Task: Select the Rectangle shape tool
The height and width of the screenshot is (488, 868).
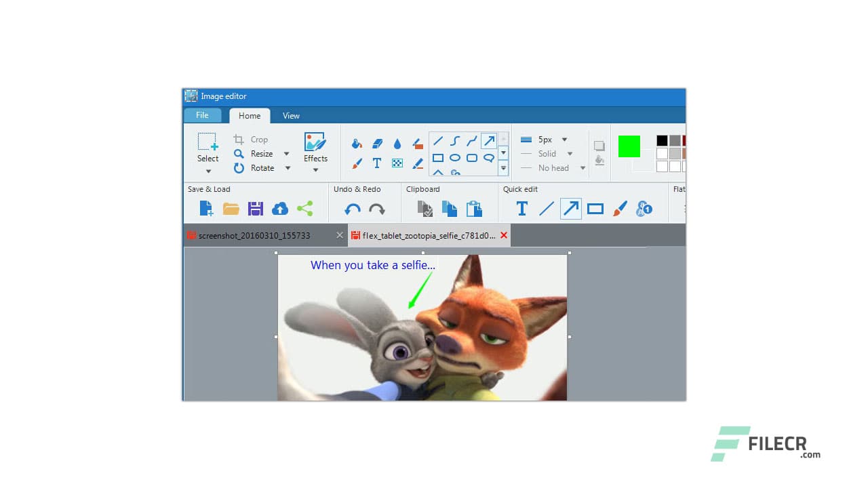Action: [x=438, y=157]
